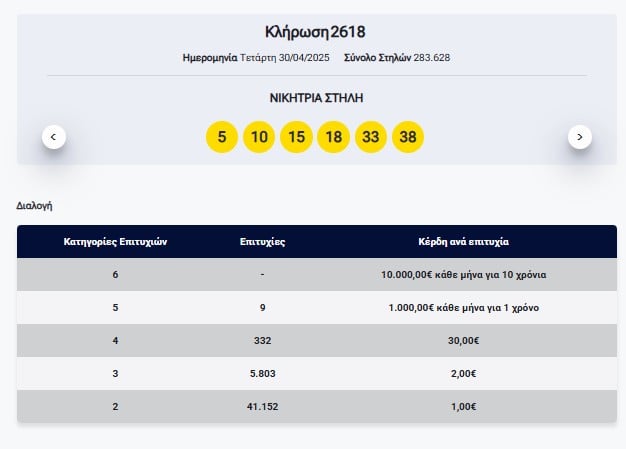The width and height of the screenshot is (626, 449).
Task: Click the Διαλογή label
Action: (x=34, y=206)
